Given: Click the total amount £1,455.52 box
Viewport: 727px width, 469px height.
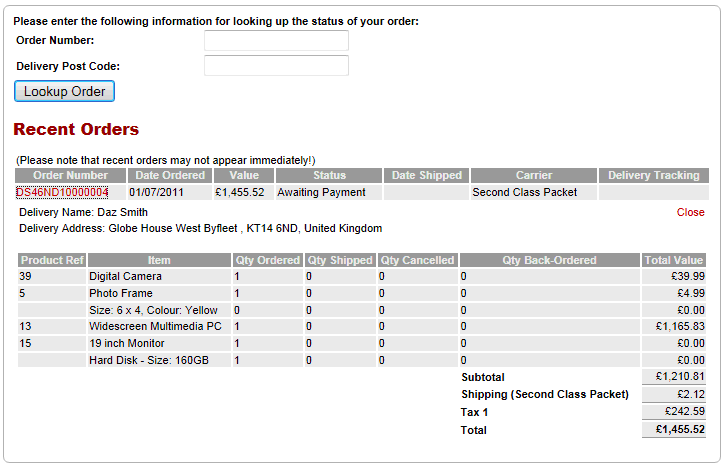Looking at the screenshot, I should click(675, 429).
